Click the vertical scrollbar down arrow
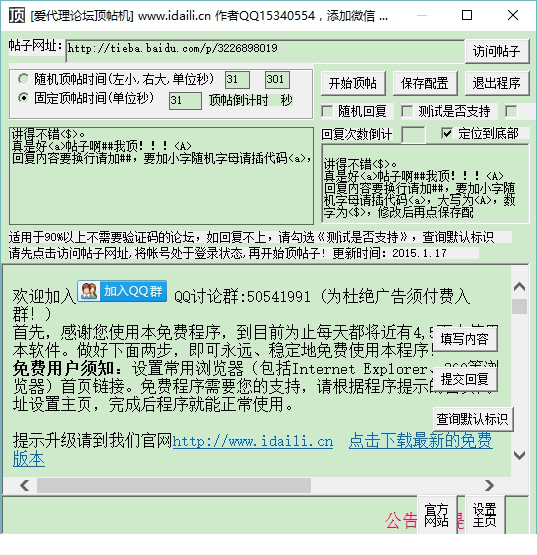 (x=519, y=455)
